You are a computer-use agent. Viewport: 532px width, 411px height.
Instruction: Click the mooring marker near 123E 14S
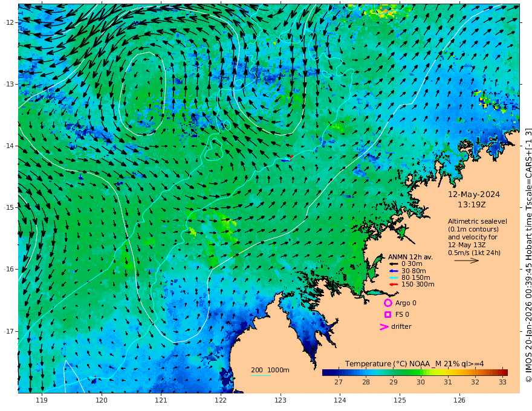(x=288, y=159)
